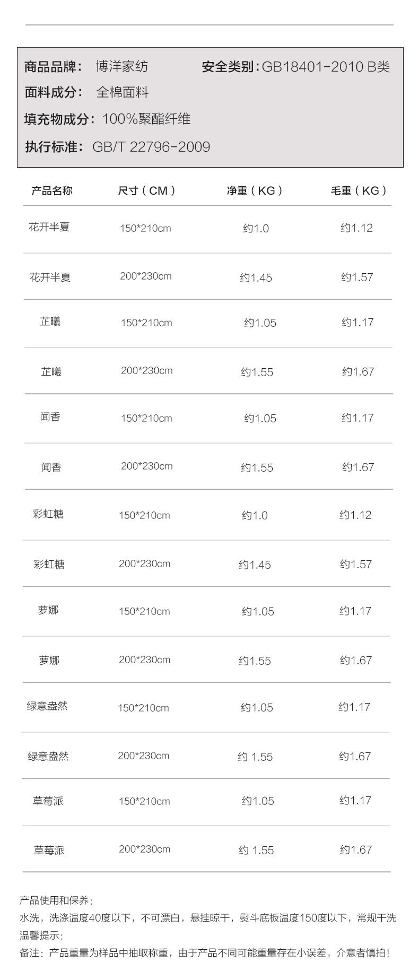Select the brand name 博洋家纺
Viewport: 419px width, 980px height.
point(122,66)
